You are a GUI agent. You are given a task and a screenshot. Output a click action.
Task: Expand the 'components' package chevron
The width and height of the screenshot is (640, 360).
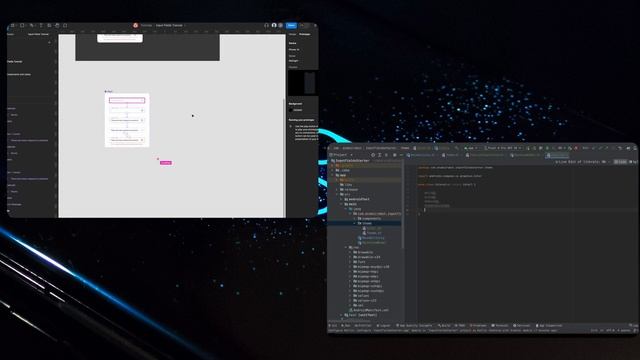click(355, 218)
